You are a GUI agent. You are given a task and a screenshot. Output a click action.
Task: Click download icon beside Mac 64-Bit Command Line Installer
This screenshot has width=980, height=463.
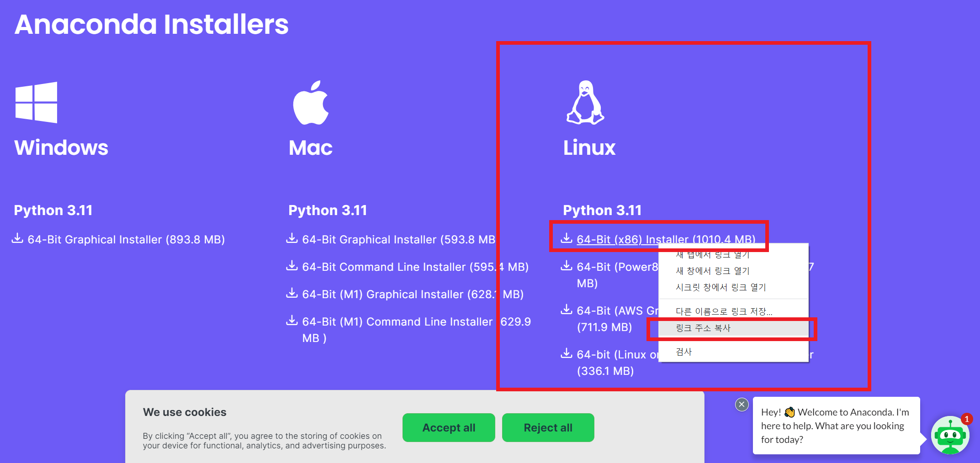coord(292,266)
